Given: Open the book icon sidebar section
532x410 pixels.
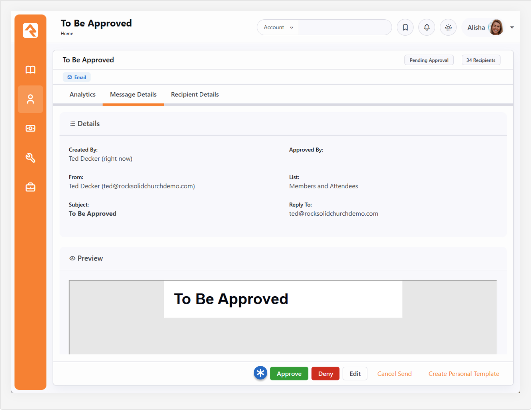Looking at the screenshot, I should pos(30,70).
